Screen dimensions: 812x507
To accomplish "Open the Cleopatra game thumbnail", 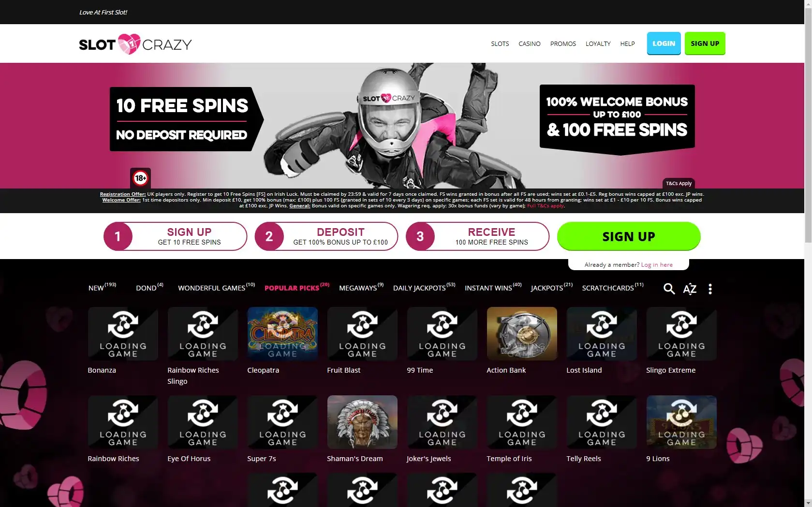I will pos(282,333).
